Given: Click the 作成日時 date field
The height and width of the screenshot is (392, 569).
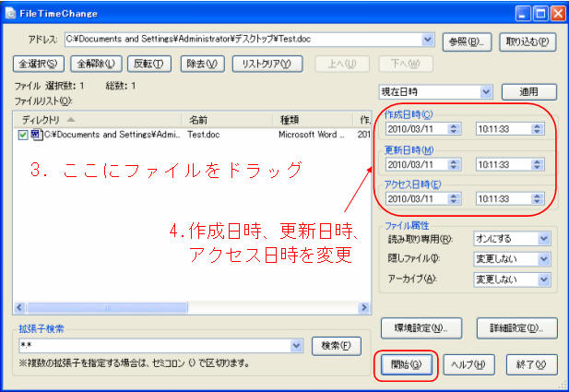Looking at the screenshot, I should (416, 128).
